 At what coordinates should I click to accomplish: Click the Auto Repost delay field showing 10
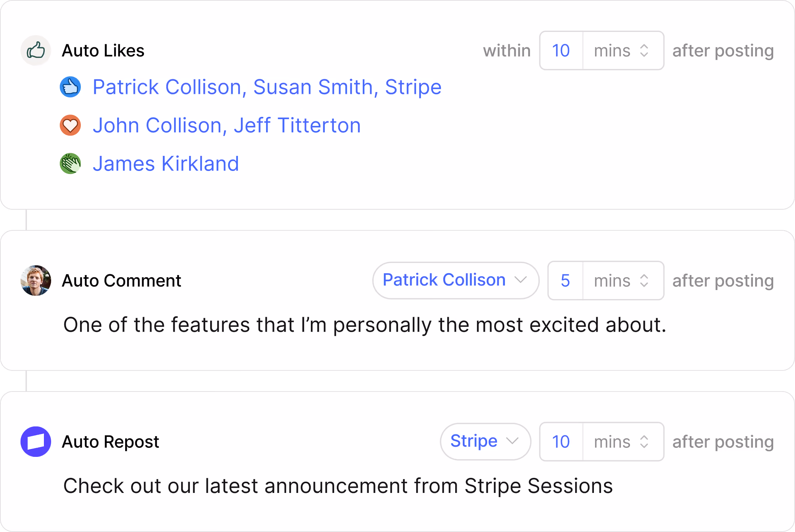[x=561, y=441]
